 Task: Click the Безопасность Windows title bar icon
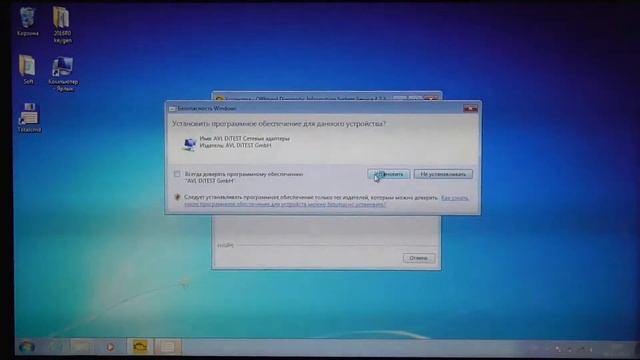click(172, 109)
